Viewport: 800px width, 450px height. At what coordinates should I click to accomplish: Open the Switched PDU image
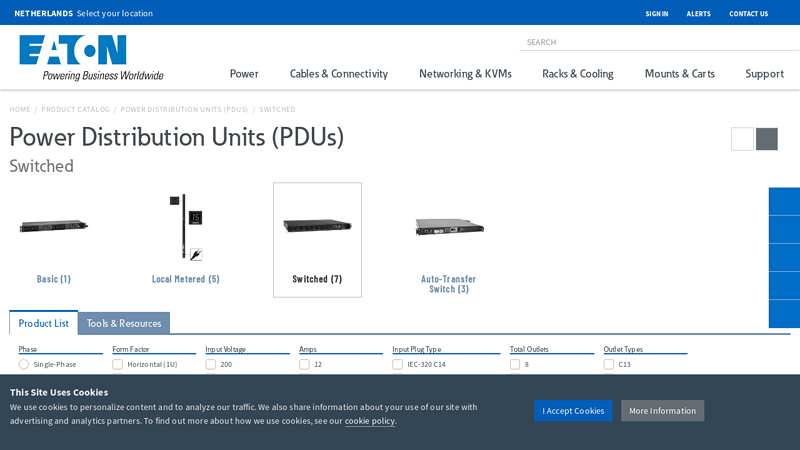(317, 226)
